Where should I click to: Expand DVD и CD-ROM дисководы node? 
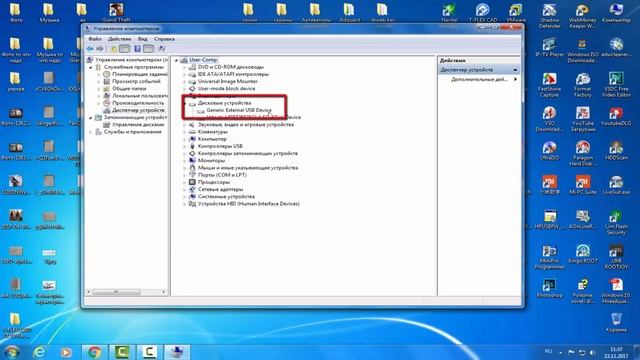(184, 67)
